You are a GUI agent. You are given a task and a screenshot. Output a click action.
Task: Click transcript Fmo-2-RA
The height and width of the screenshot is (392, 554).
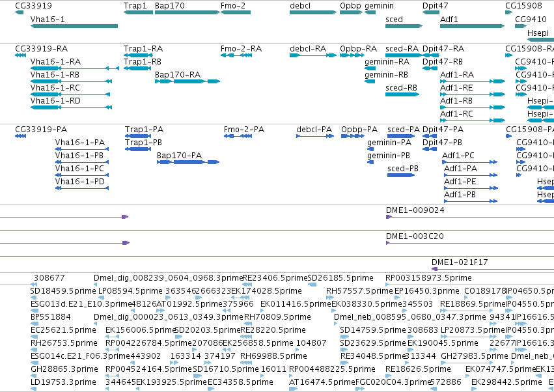point(236,55)
